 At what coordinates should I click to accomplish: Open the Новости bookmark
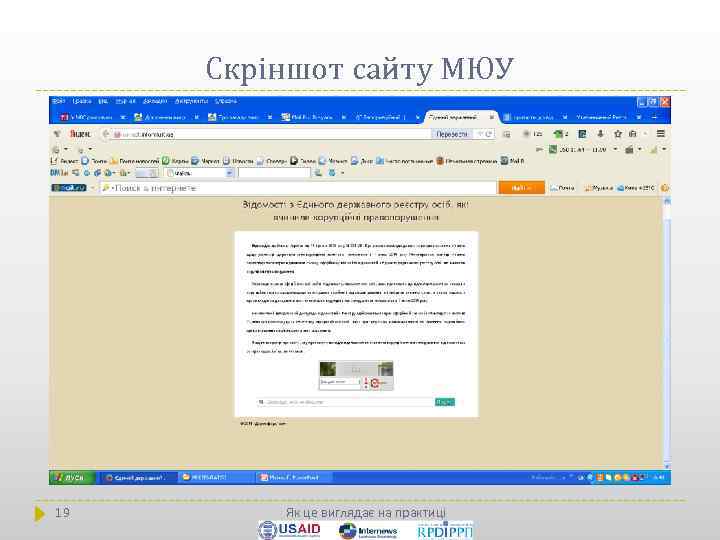[238, 161]
